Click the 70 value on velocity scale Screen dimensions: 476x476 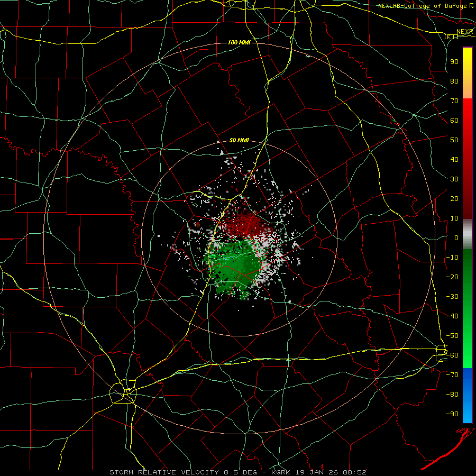pyautogui.click(x=454, y=101)
